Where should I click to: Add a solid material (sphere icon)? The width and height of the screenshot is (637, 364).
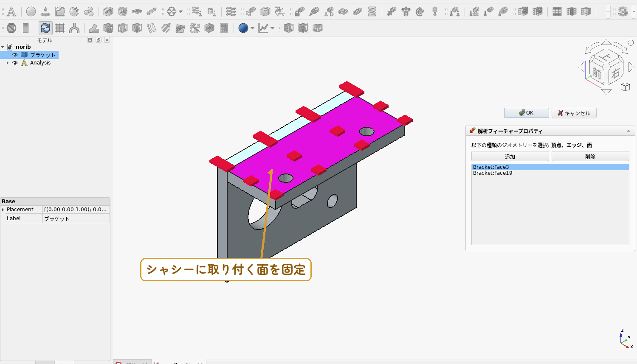31,11
